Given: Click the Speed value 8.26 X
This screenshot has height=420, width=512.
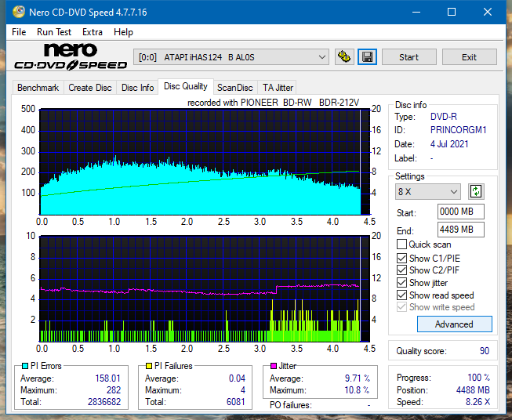Looking at the screenshot, I should click(478, 402).
